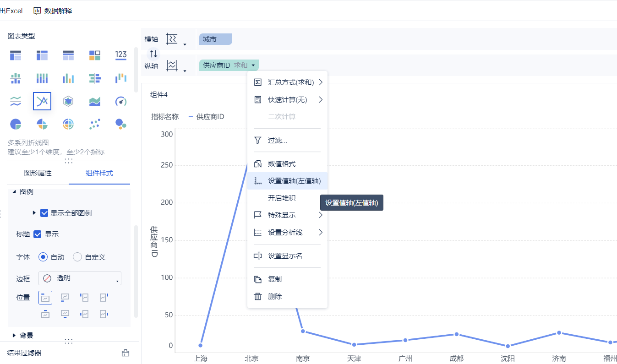Click the 供应商ID legend entry in chart
Viewport: 617px width, 364px height.
(206, 117)
